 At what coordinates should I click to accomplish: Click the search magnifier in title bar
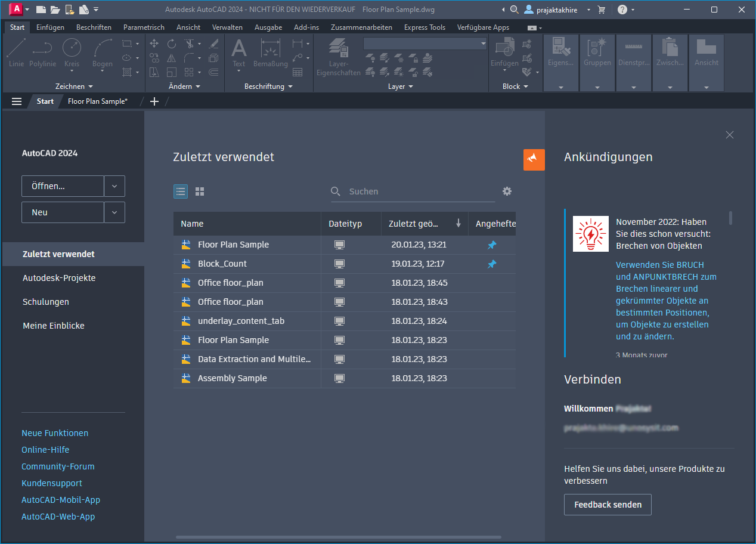point(515,10)
